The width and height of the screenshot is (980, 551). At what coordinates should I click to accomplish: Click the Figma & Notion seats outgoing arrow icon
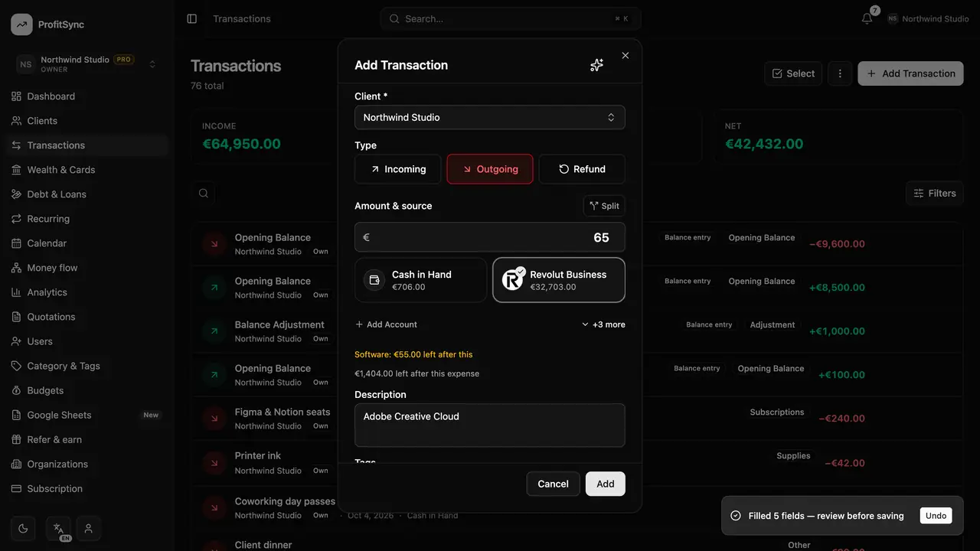tap(214, 419)
